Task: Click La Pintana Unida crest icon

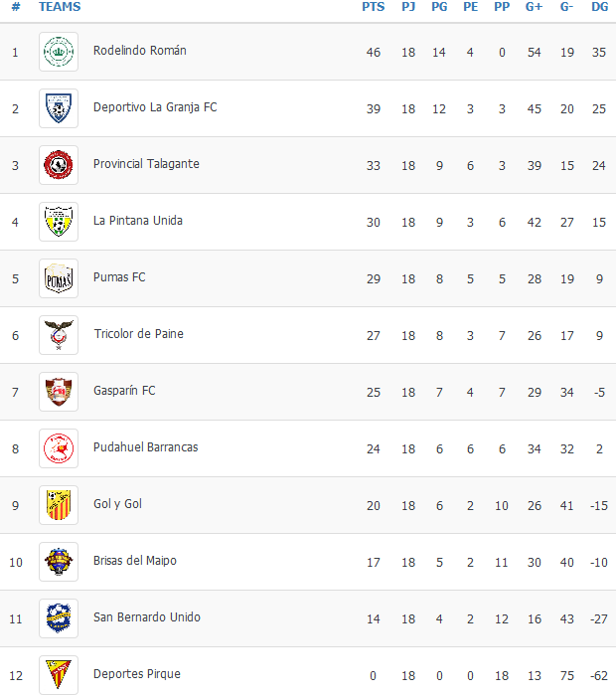Action: coord(59,222)
